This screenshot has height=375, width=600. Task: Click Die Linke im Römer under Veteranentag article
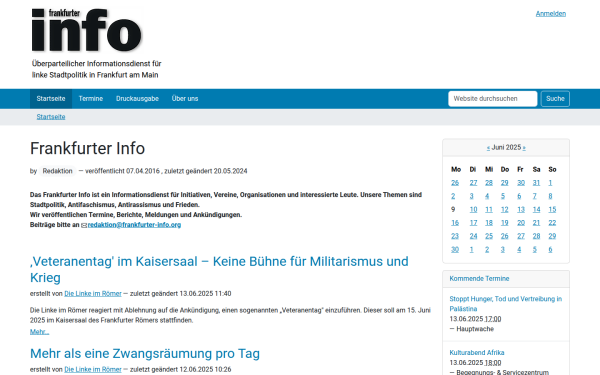point(93,293)
